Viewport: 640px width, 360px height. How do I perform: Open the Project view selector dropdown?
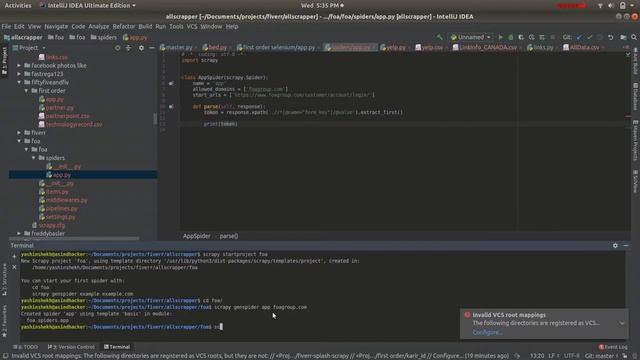pos(29,48)
